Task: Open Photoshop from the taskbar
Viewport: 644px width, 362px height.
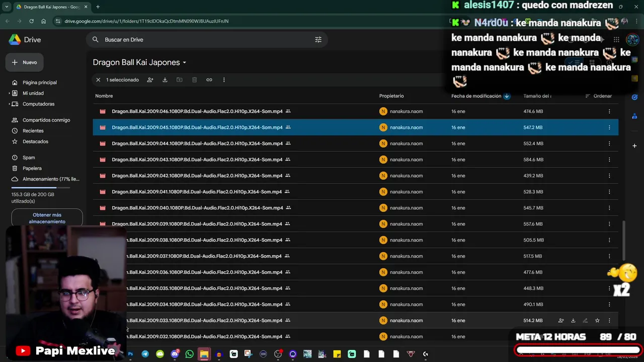Action: [x=130, y=354]
